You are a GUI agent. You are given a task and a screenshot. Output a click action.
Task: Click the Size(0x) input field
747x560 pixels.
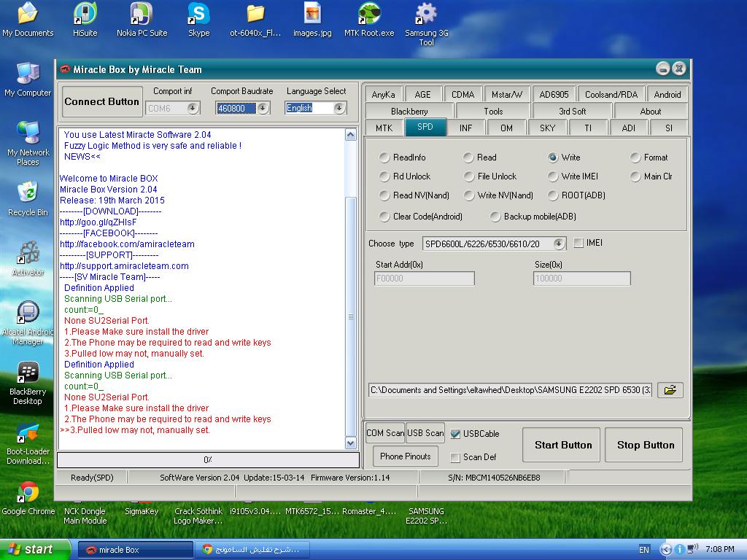click(x=581, y=279)
